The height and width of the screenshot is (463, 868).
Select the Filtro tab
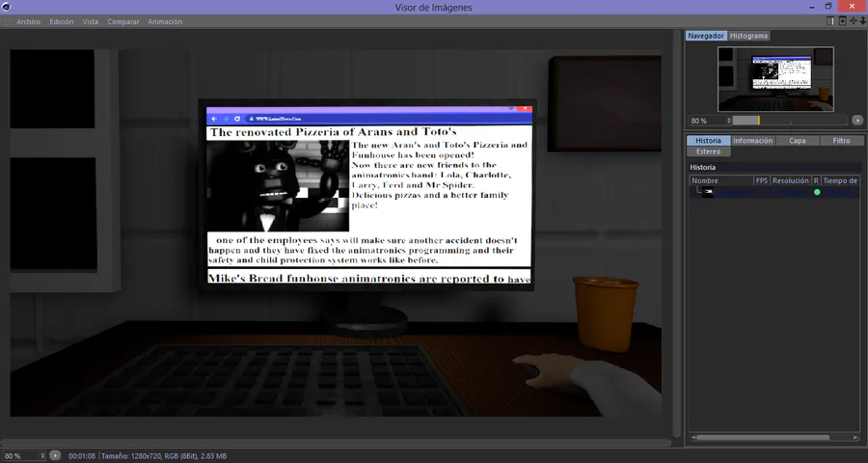click(x=841, y=141)
